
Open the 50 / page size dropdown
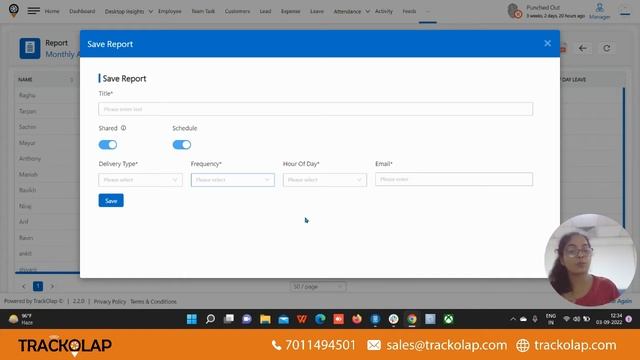[x=318, y=287]
